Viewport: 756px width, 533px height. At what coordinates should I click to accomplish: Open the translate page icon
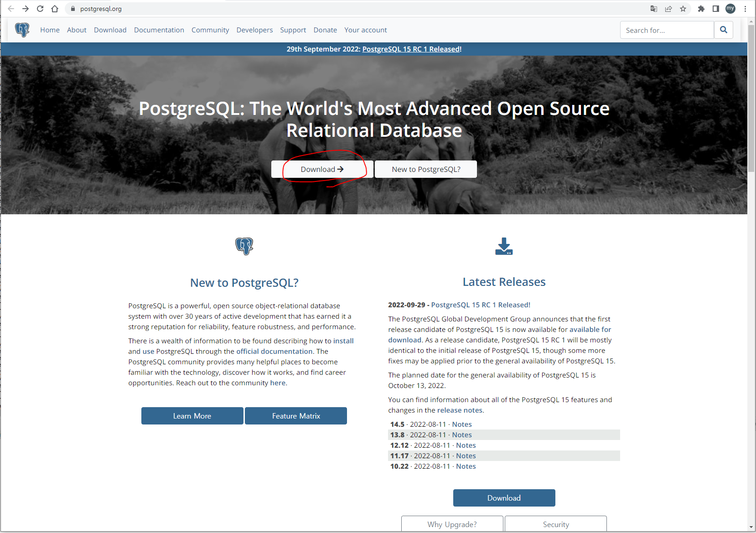(x=654, y=9)
